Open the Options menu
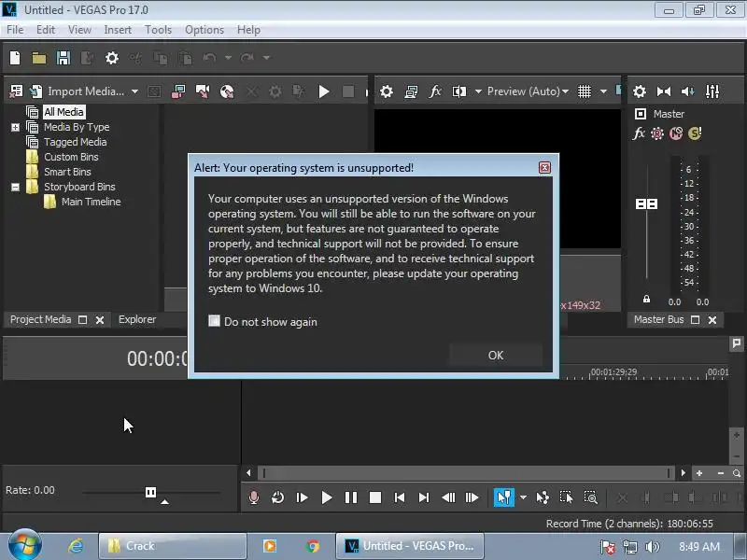 click(x=204, y=30)
